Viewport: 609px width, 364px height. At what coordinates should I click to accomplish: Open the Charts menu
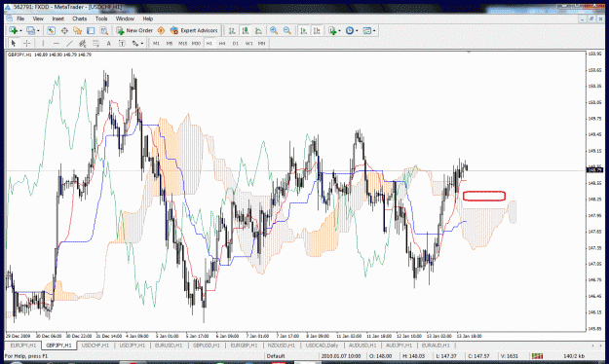point(79,18)
